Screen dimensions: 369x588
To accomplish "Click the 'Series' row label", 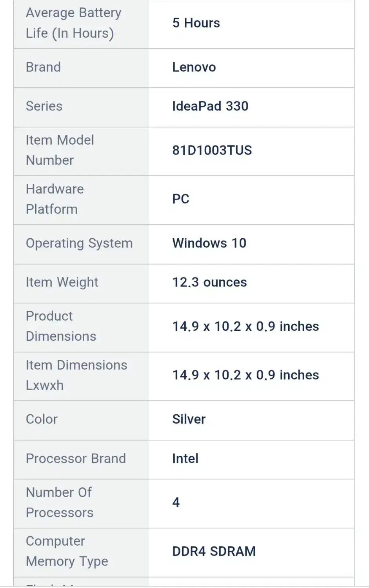I will tap(44, 106).
